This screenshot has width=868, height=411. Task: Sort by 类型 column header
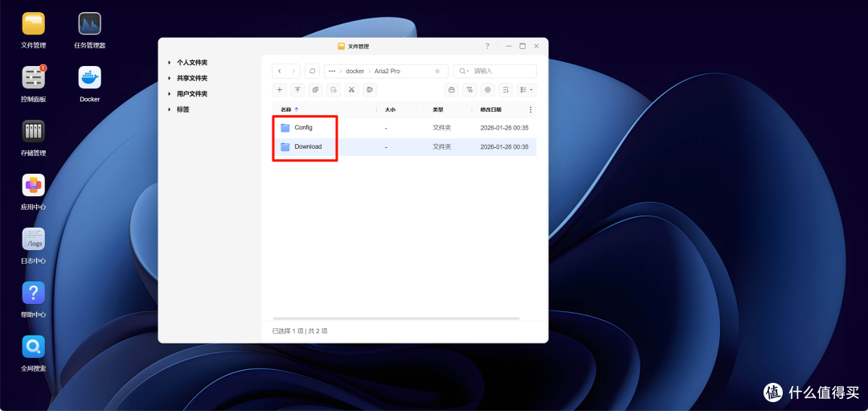[x=438, y=109]
